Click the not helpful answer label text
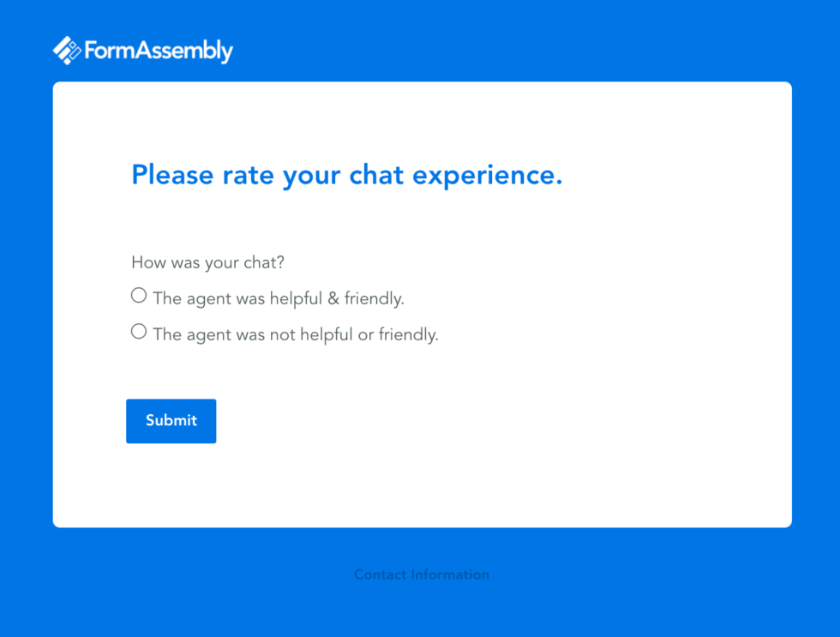840x637 pixels. coord(296,334)
